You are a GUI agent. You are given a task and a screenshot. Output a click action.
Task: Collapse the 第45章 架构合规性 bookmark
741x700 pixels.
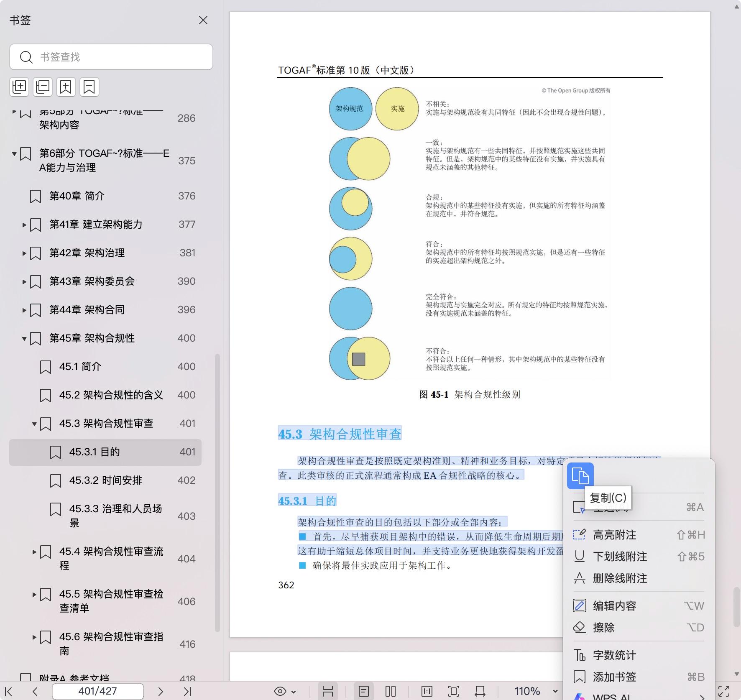click(24, 339)
